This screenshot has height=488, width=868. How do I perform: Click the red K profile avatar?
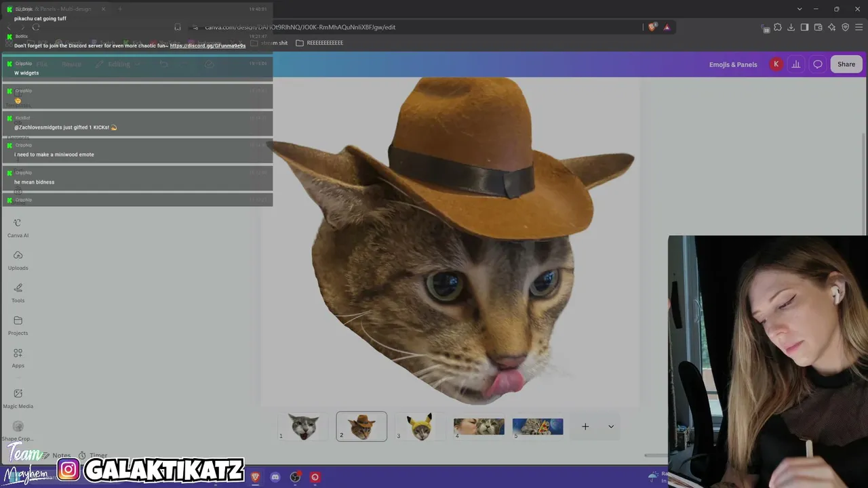click(776, 64)
